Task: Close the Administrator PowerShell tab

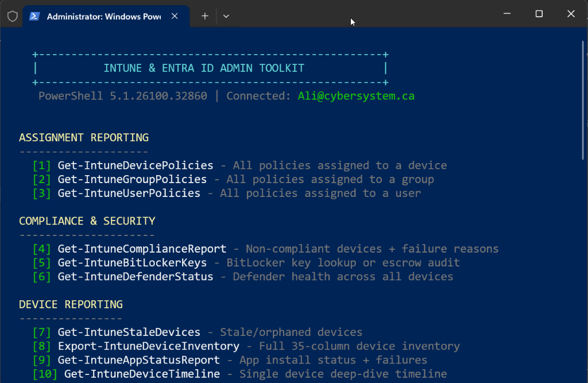Action: tap(175, 16)
